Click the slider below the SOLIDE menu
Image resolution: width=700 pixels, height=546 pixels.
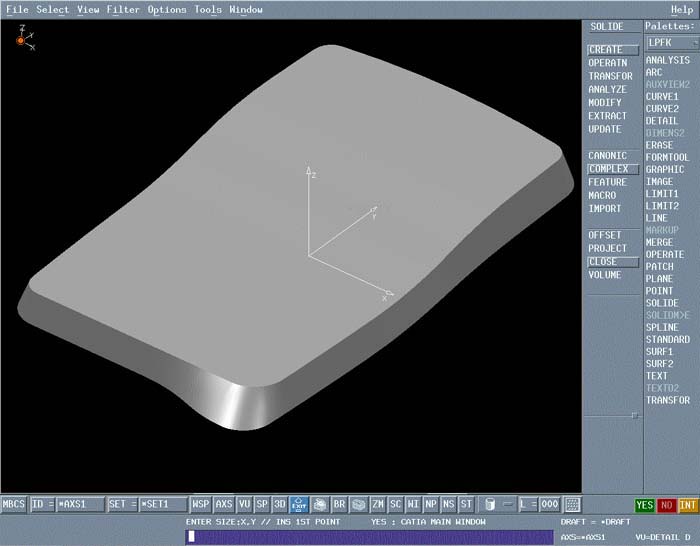tap(611, 415)
